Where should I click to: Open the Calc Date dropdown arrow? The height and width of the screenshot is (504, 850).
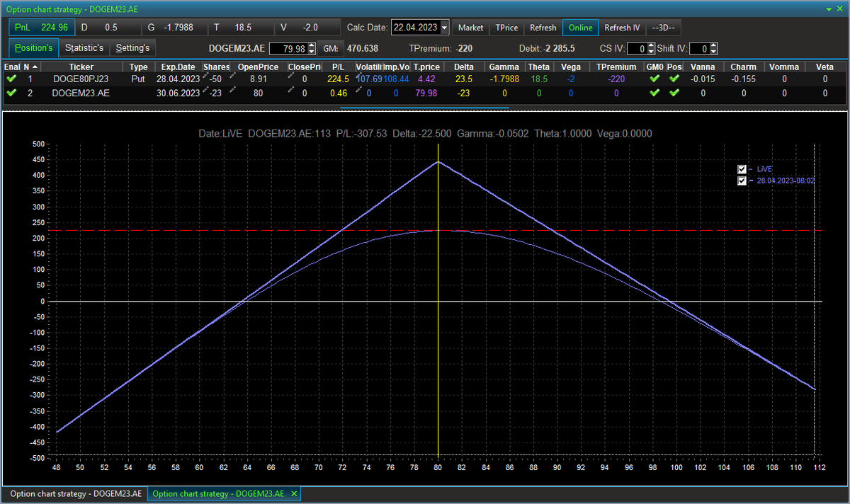pyautogui.click(x=444, y=28)
